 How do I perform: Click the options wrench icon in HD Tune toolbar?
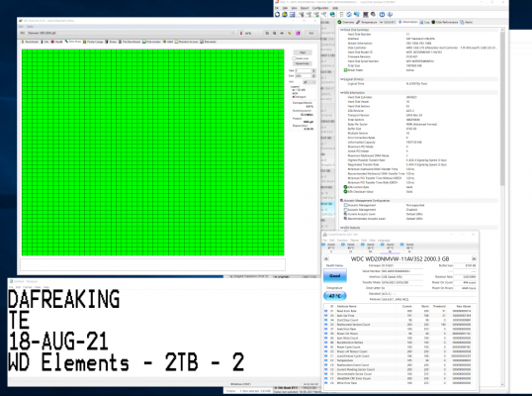[290, 34]
